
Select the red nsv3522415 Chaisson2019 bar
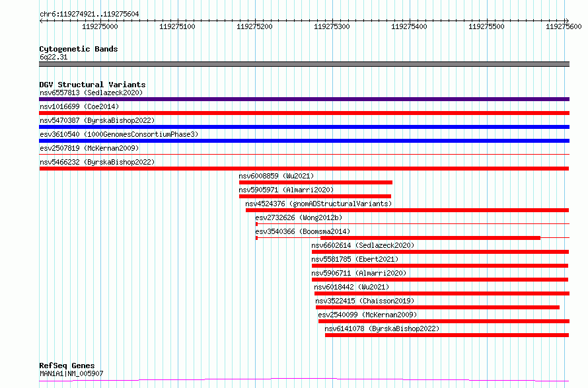[x=437, y=307]
